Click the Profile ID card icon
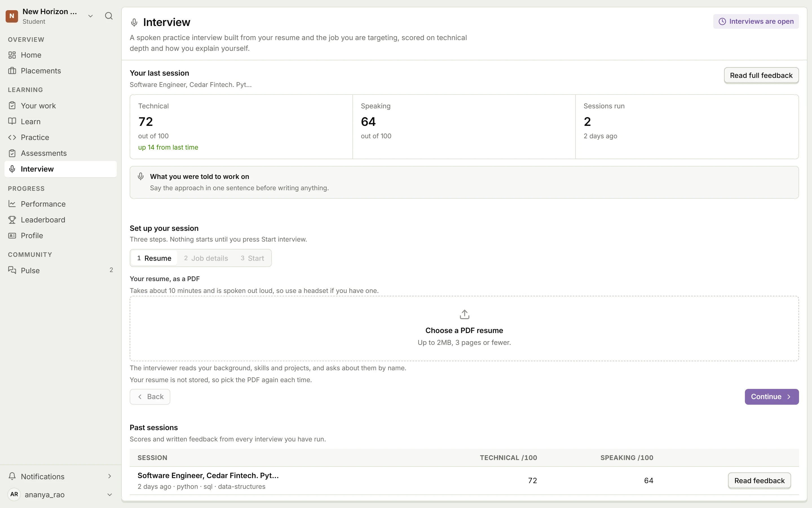This screenshot has width=812, height=508. point(12,235)
